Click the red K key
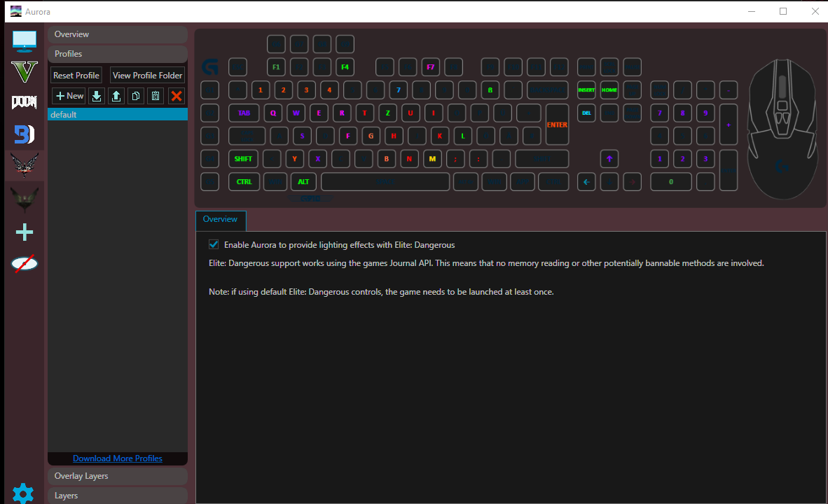The height and width of the screenshot is (504, 828). [x=439, y=136]
